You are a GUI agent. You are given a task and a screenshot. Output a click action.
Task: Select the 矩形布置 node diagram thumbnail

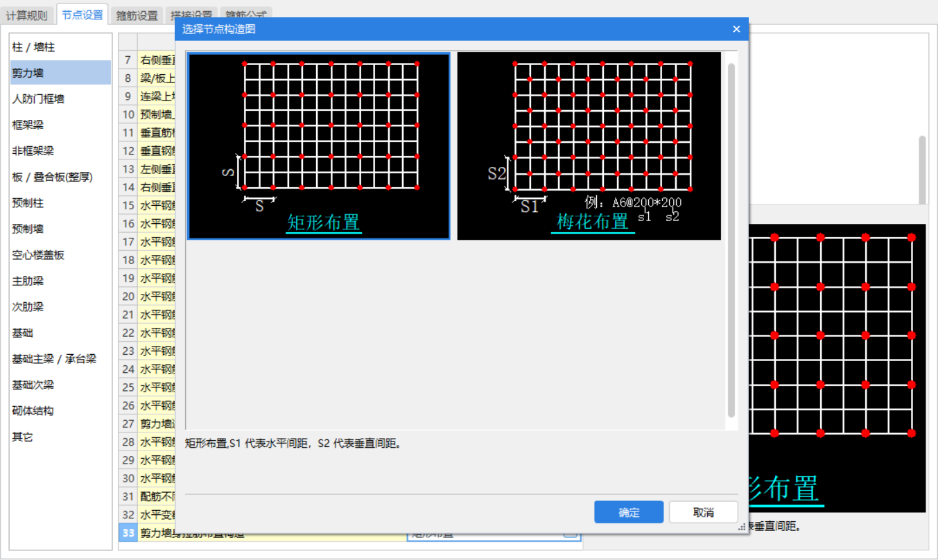pos(319,146)
